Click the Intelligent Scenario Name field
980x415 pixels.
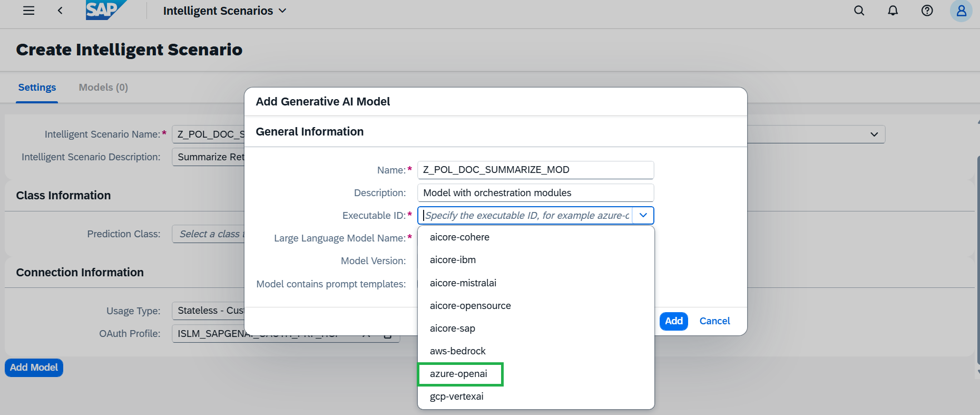click(209, 134)
